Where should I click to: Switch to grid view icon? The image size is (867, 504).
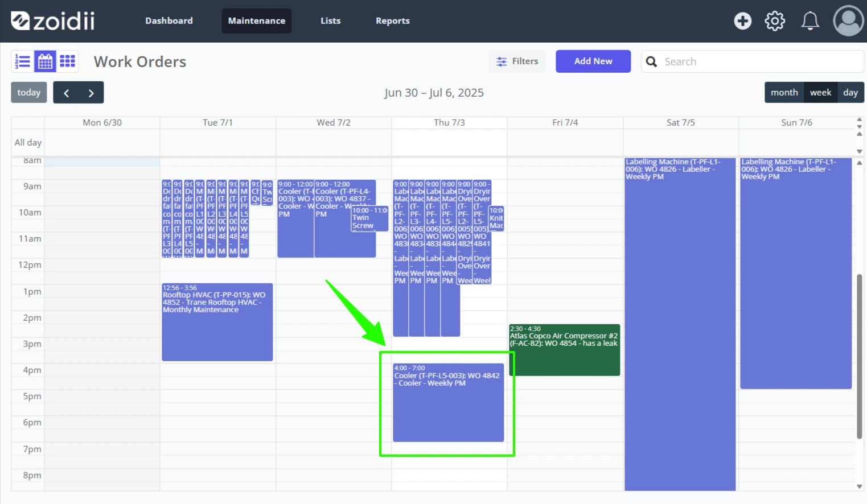(67, 61)
